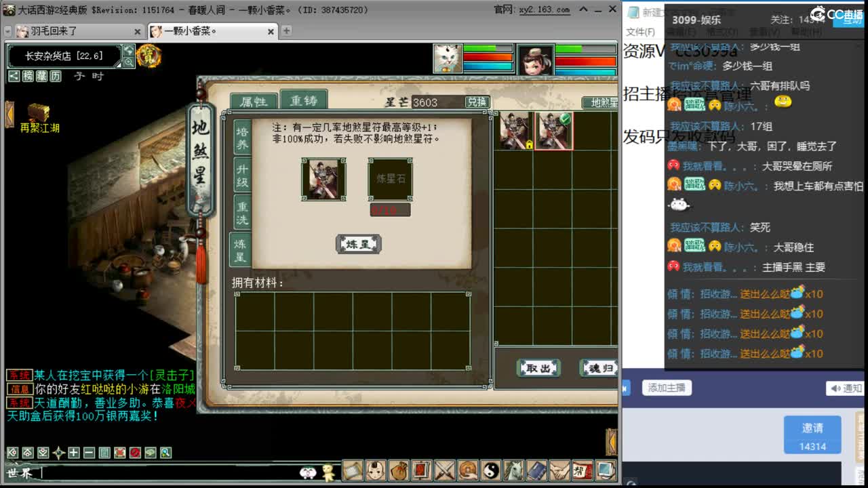The width and height of the screenshot is (868, 488).
Task: Open the 历 calendar icon
Action: 56,77
